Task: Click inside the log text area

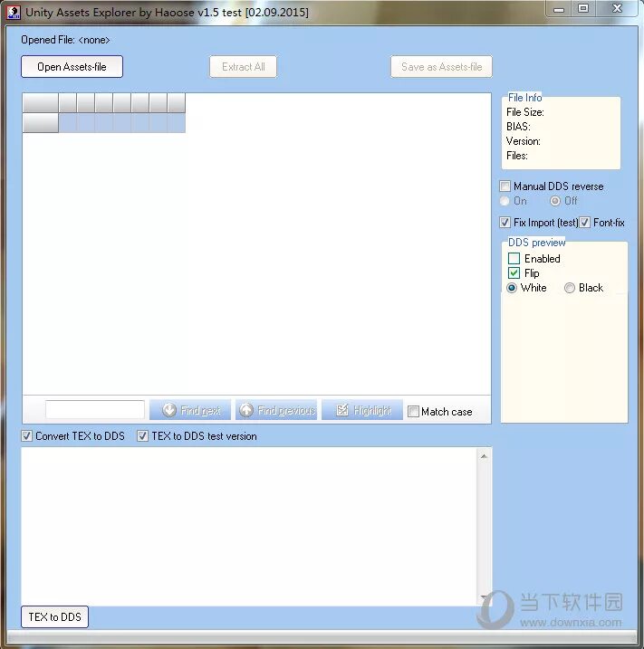Action: pyautogui.click(x=249, y=527)
